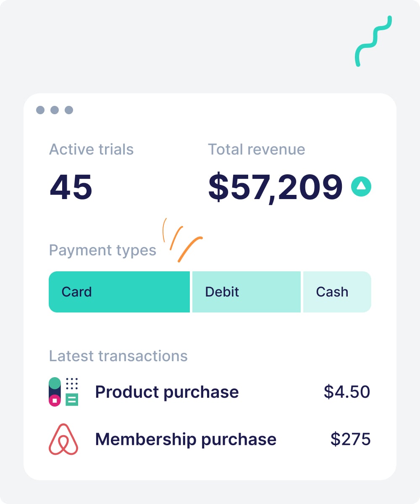Click the teal squiggle decoration
Image resolution: width=420 pixels, height=504 pixels.
373,41
